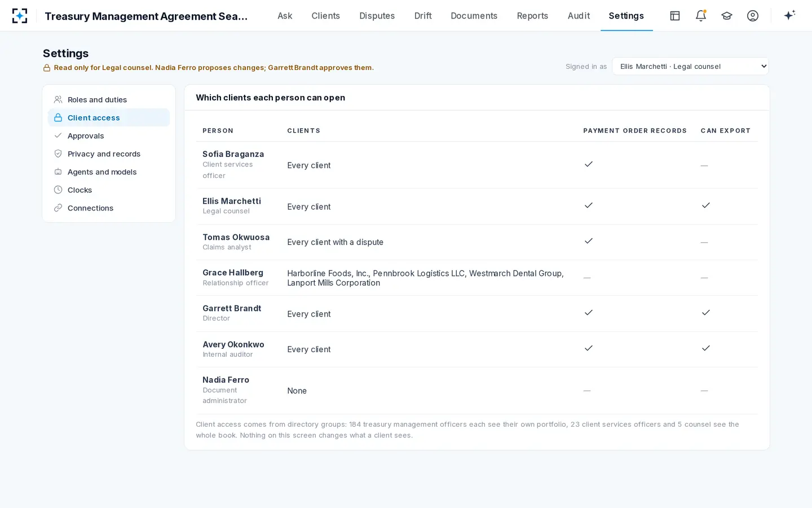Click the Client access lock icon
The width and height of the screenshot is (812, 508).
(58, 117)
